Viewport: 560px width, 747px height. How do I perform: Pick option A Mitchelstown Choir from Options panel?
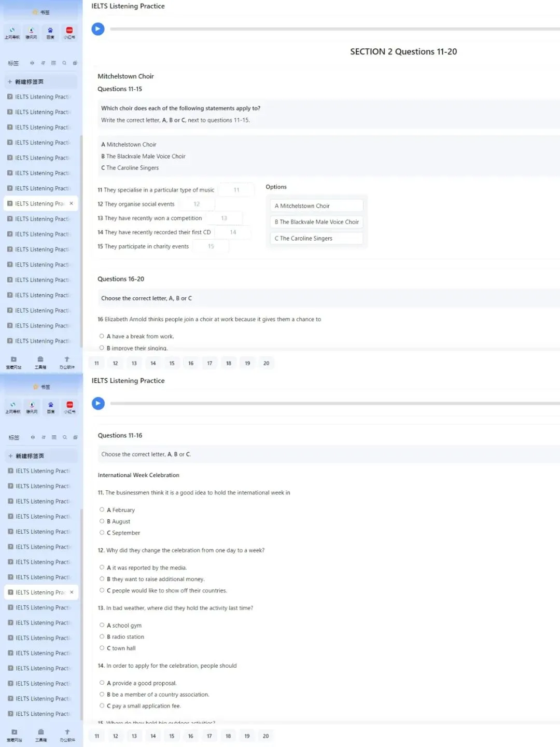click(x=316, y=206)
